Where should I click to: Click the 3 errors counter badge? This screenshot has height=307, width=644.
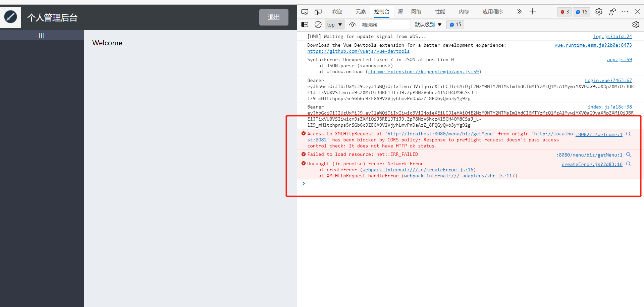pos(565,12)
